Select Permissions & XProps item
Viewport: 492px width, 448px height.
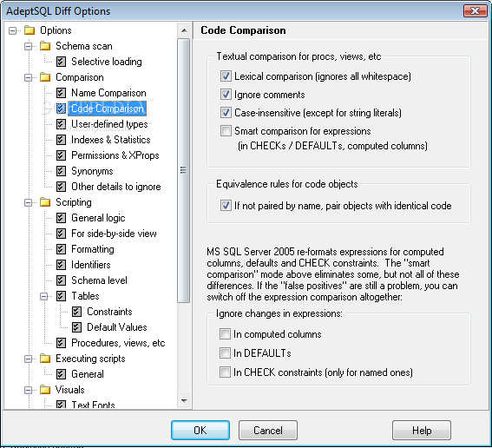115,155
